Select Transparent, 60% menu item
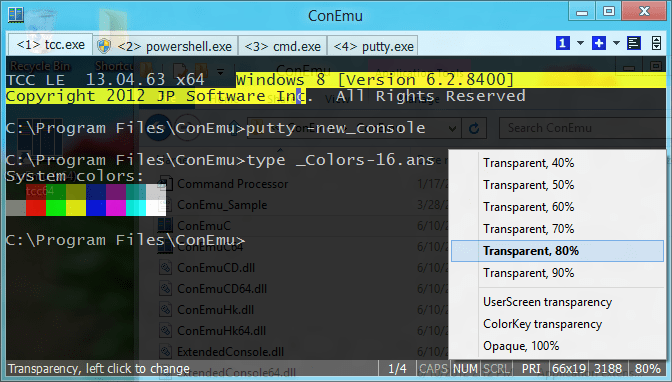 pyautogui.click(x=557, y=207)
